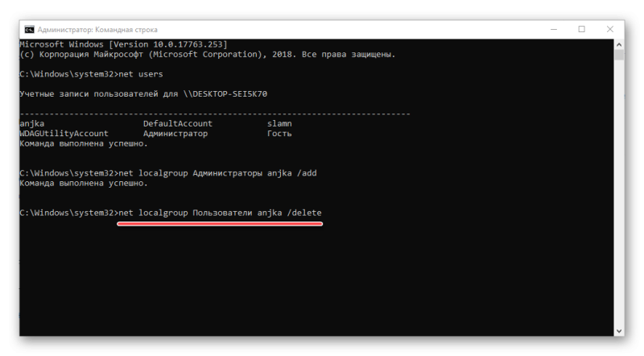Minimize the Командная строка window

pos(554,30)
